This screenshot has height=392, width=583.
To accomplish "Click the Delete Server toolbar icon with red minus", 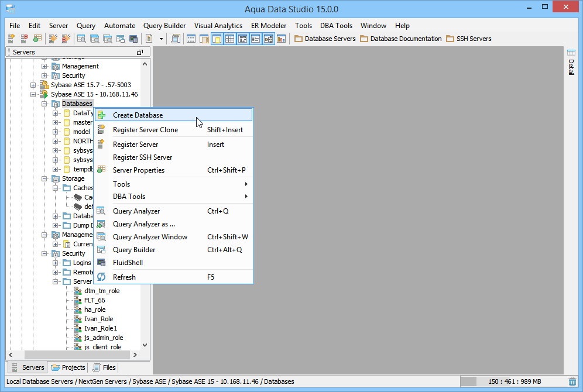I will (24, 39).
